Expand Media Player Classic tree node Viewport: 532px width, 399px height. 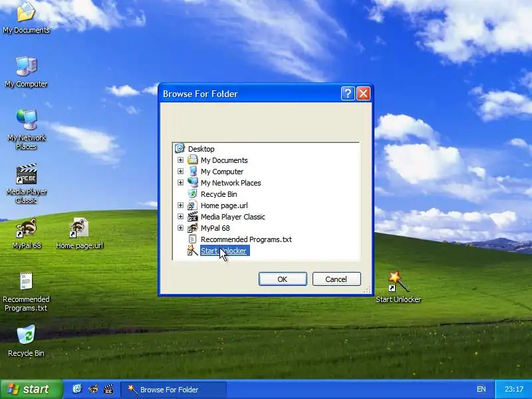[x=180, y=217]
